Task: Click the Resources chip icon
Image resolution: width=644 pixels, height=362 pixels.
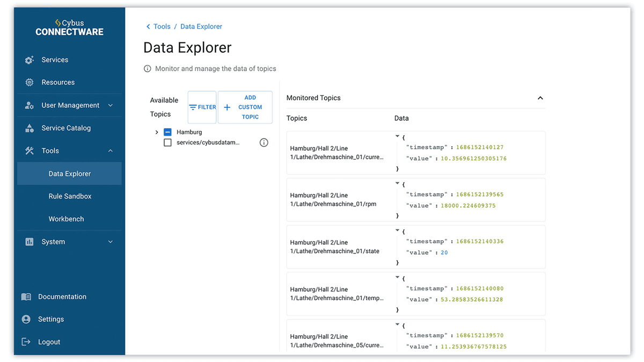Action: (30, 83)
